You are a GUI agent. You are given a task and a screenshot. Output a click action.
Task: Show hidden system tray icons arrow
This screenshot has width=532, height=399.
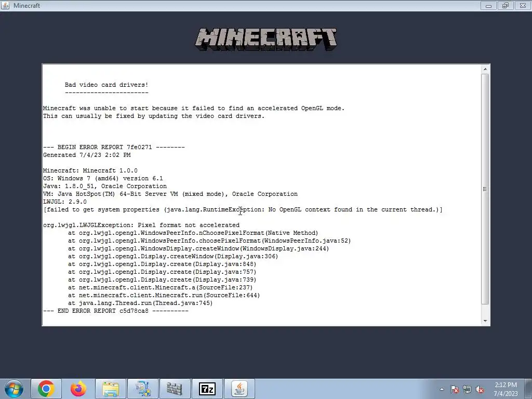coord(442,389)
